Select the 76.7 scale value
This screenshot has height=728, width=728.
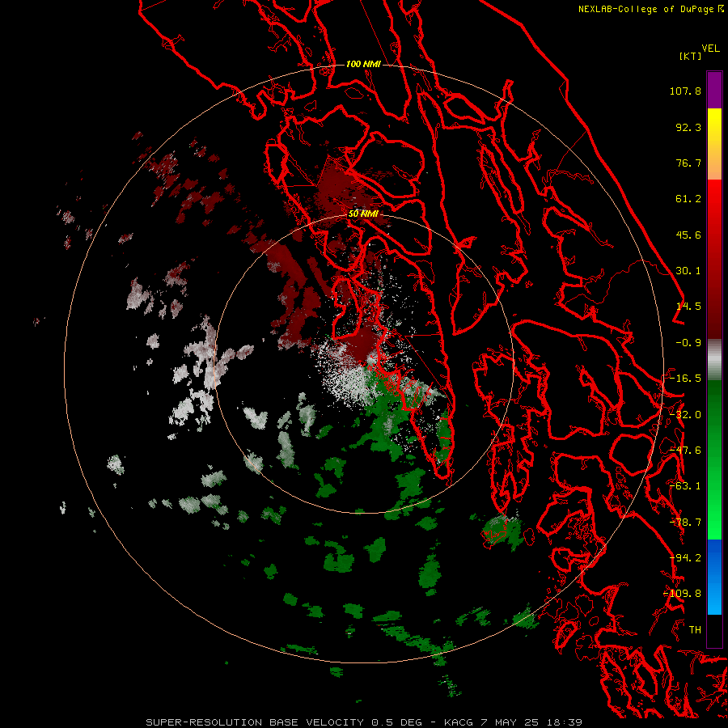point(688,163)
